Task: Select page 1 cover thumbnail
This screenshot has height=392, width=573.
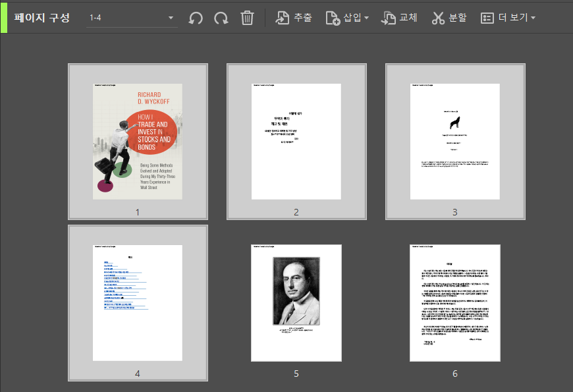Action: tap(138, 142)
